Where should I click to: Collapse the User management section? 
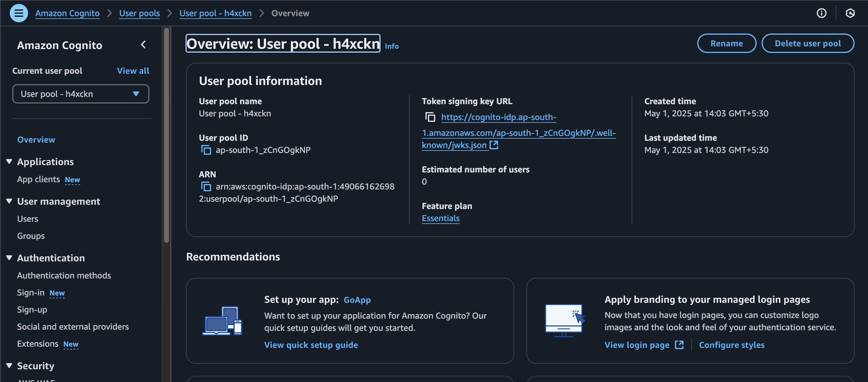click(x=9, y=201)
